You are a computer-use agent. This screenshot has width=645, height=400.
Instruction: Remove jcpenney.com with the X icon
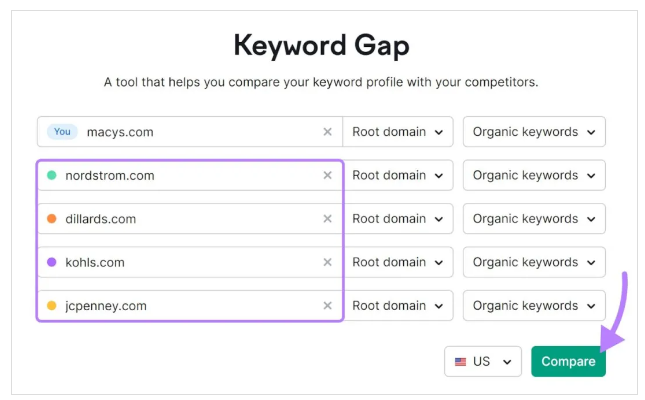327,305
